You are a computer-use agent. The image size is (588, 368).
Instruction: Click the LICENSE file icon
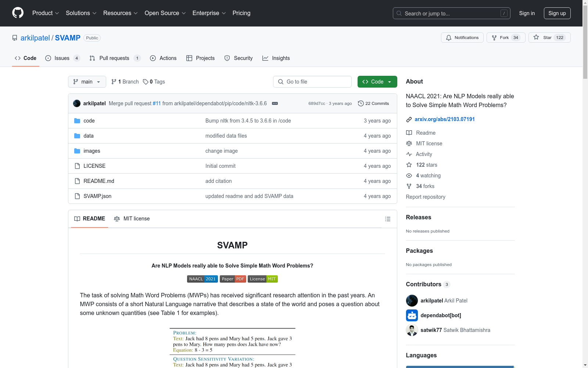pyautogui.click(x=77, y=166)
